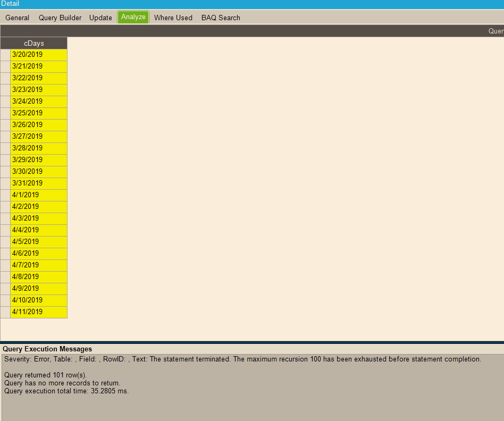Select the 4/7/2019 cell
Viewport: 504px width, 421px height.
[39, 265]
